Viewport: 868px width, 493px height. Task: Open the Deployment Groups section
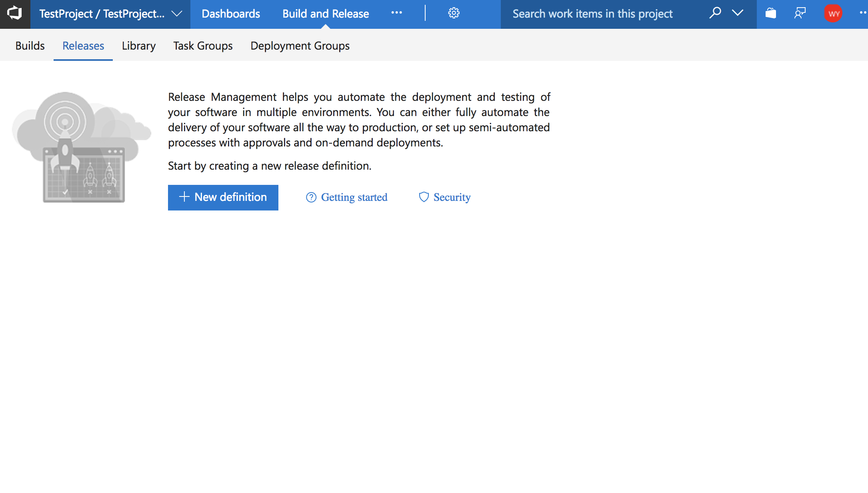click(299, 45)
